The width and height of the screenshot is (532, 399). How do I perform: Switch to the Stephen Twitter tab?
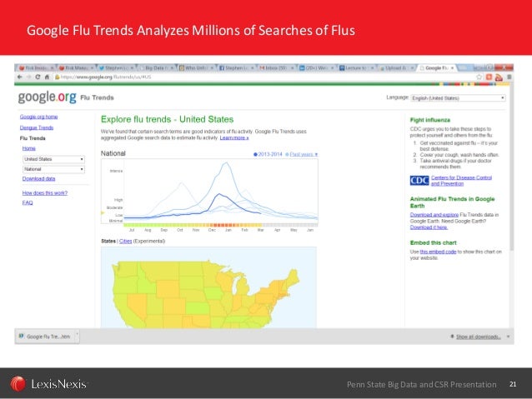115,67
